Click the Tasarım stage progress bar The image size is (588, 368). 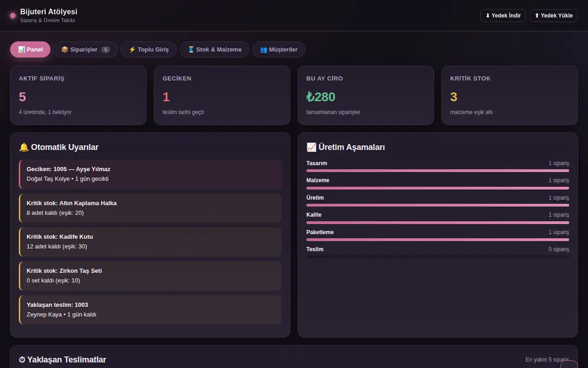[438, 171]
